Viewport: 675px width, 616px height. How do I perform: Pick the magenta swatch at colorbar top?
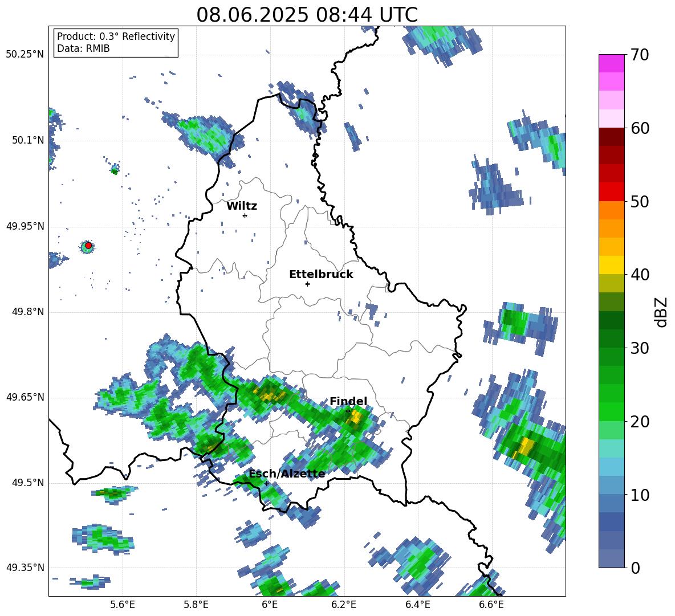[x=611, y=63]
